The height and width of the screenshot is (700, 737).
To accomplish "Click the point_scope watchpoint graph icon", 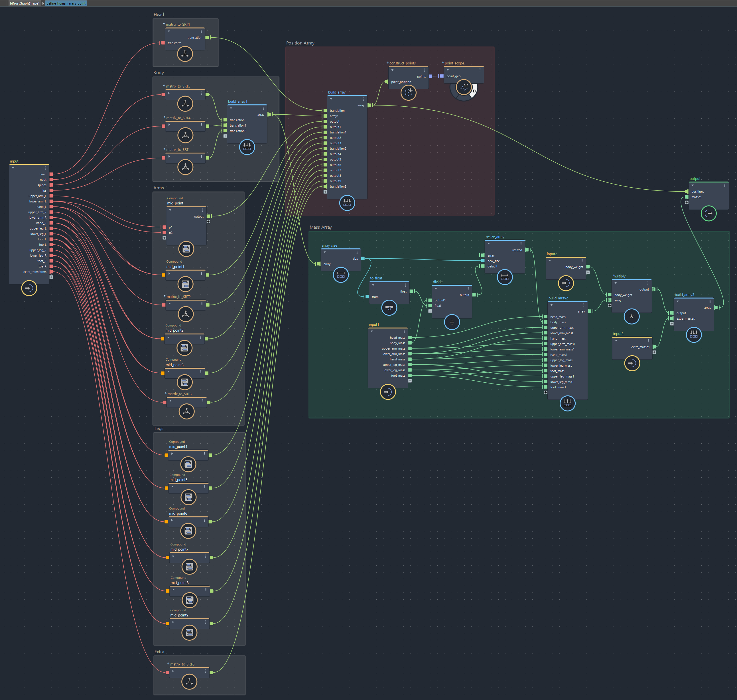I will (464, 88).
